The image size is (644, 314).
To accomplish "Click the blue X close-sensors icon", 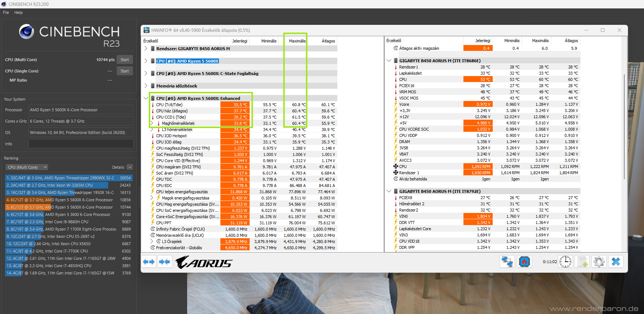I will click(x=616, y=262).
